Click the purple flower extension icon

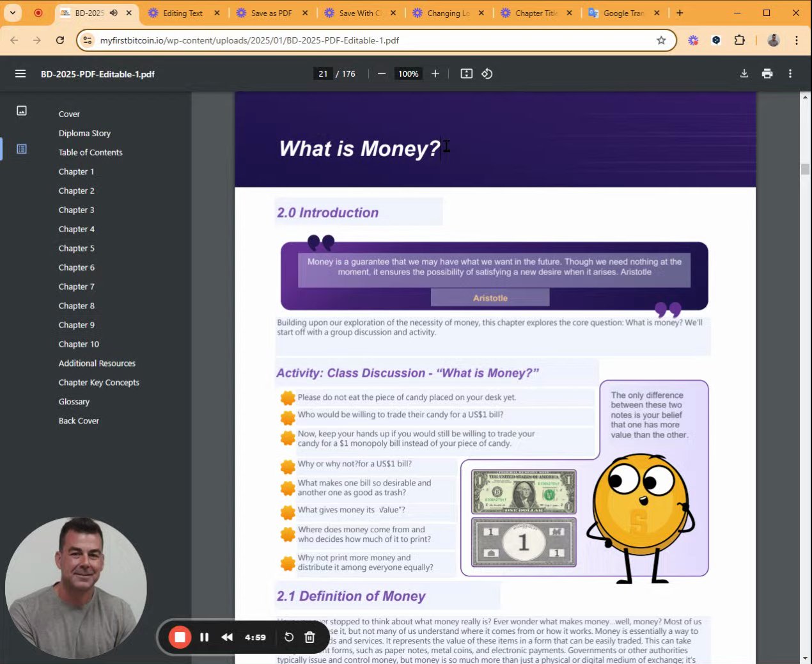[x=693, y=40]
